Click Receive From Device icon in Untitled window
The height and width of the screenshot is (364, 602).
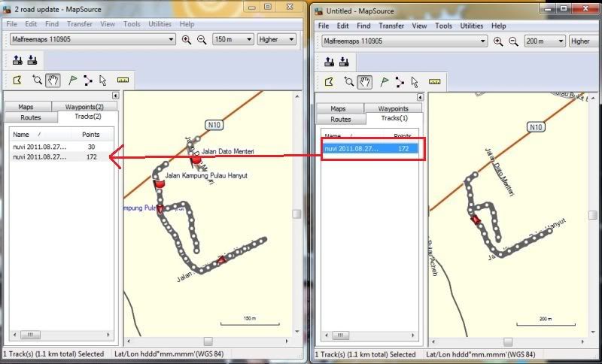pyautogui.click(x=344, y=62)
